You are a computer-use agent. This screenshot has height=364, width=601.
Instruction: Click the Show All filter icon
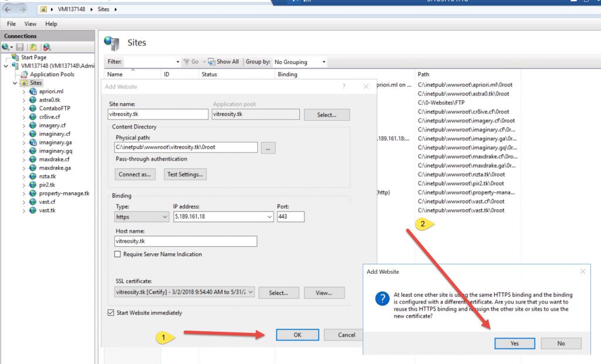click(212, 62)
